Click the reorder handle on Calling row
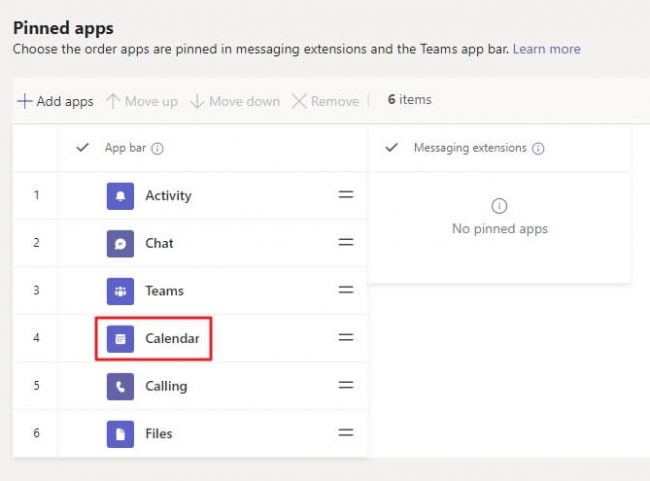650x481 pixels. pos(346,385)
